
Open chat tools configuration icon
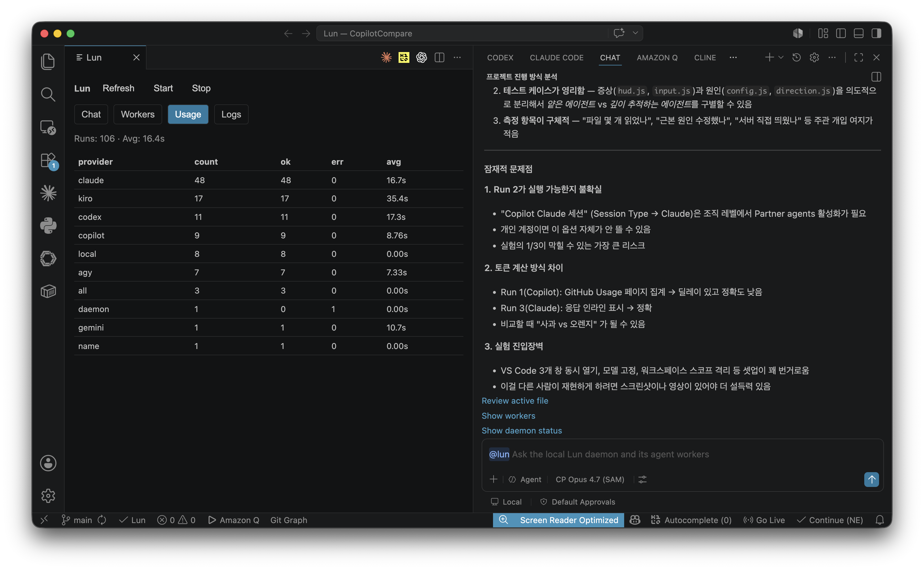point(642,480)
